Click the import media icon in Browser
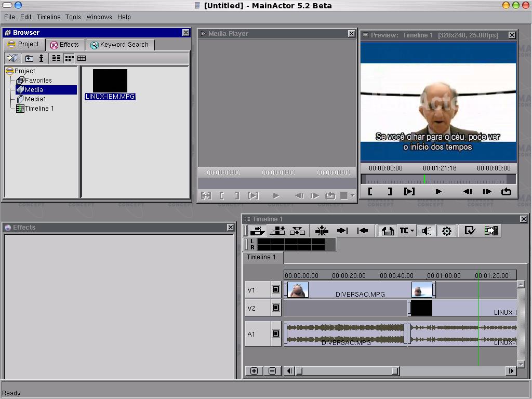This screenshot has height=399, width=532. point(12,58)
